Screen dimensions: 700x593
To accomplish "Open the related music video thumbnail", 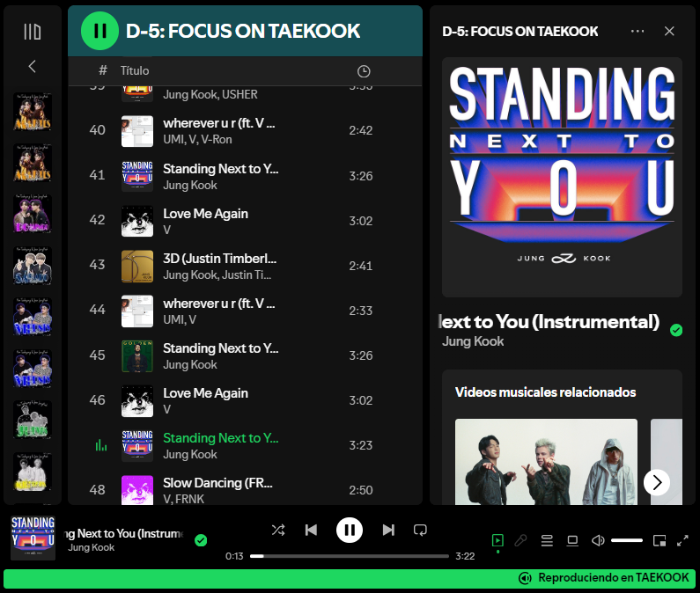I will click(546, 462).
